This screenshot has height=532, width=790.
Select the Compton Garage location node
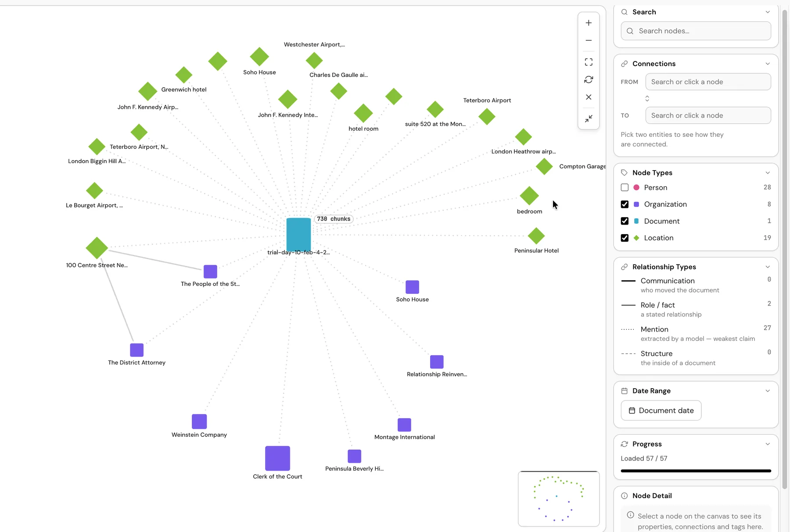pos(544,166)
